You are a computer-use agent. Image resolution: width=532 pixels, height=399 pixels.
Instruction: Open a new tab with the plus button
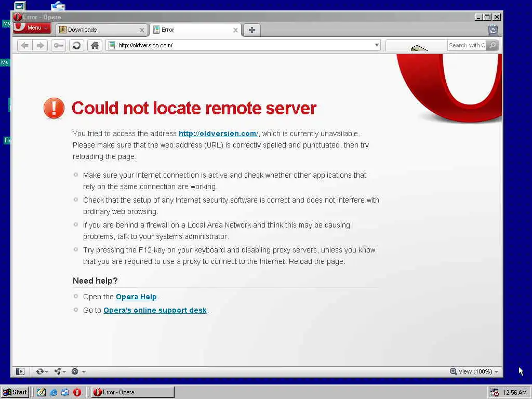[x=252, y=30]
